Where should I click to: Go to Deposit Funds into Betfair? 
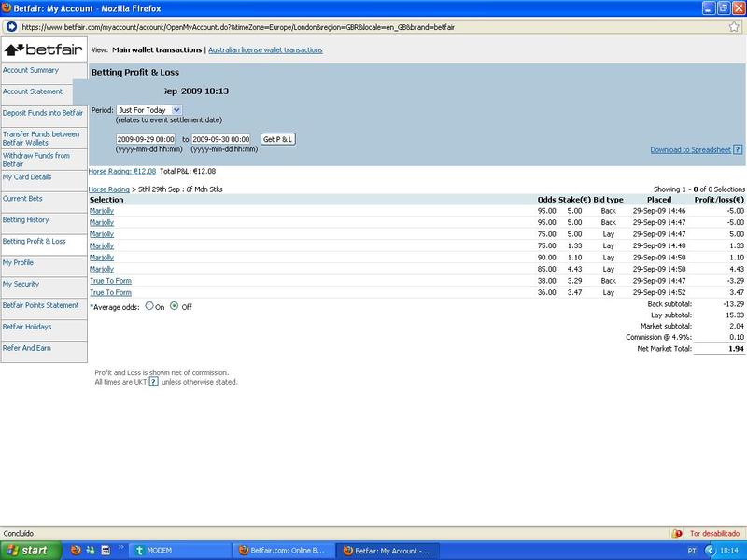point(43,113)
